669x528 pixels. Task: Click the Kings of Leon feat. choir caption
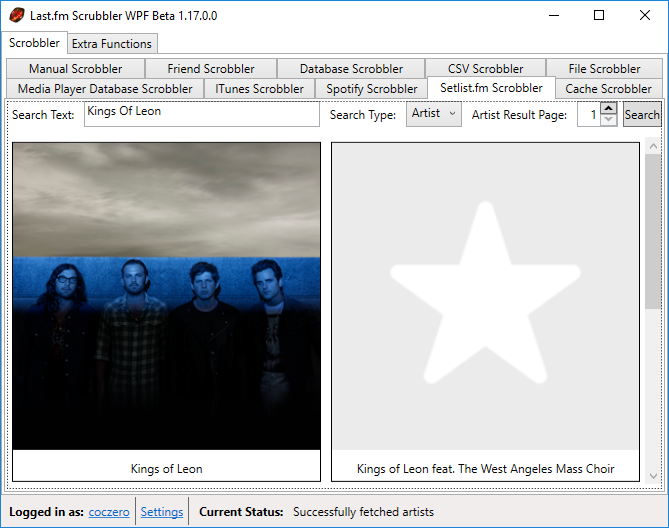(x=486, y=469)
